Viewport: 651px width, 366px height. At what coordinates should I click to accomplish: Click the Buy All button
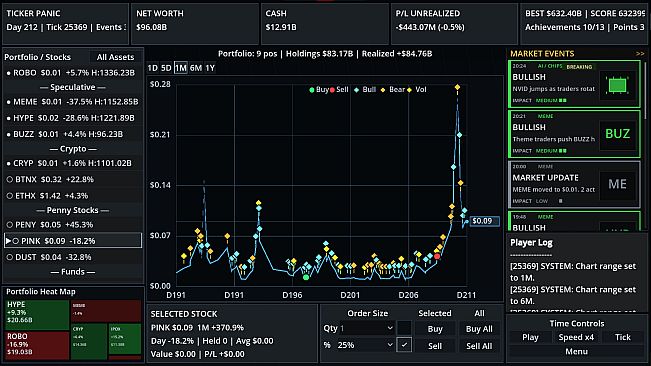479,329
